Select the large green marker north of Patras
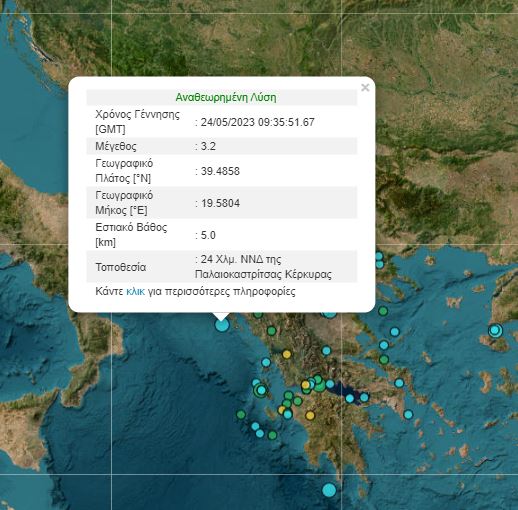The image size is (518, 510). (x=319, y=386)
